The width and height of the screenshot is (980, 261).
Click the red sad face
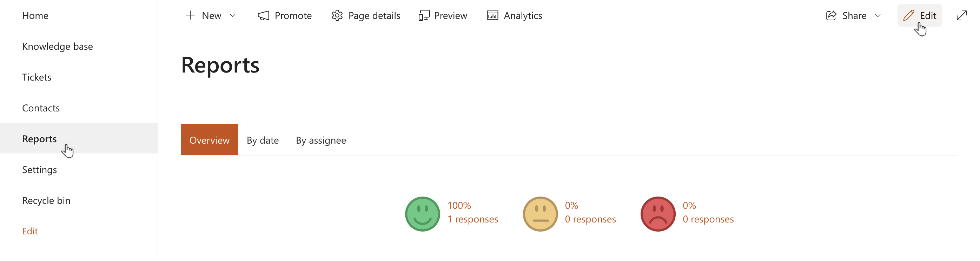click(658, 214)
